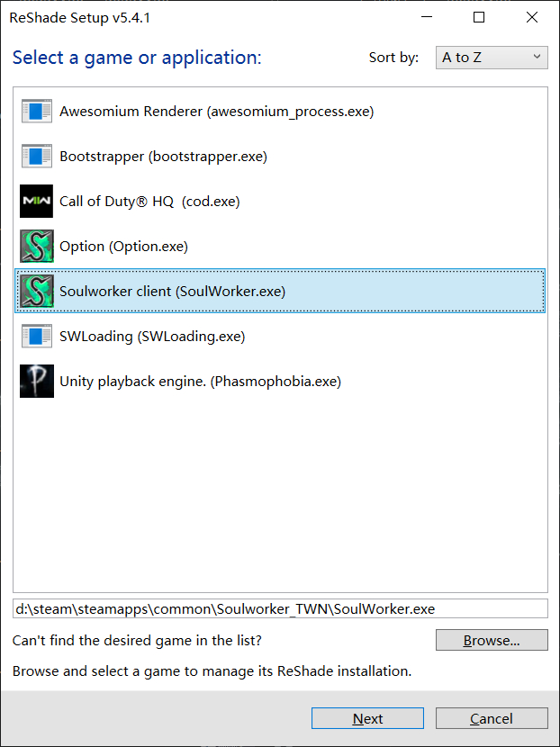Click the game path text field
Viewport: 560px width, 747px height.
click(280, 609)
